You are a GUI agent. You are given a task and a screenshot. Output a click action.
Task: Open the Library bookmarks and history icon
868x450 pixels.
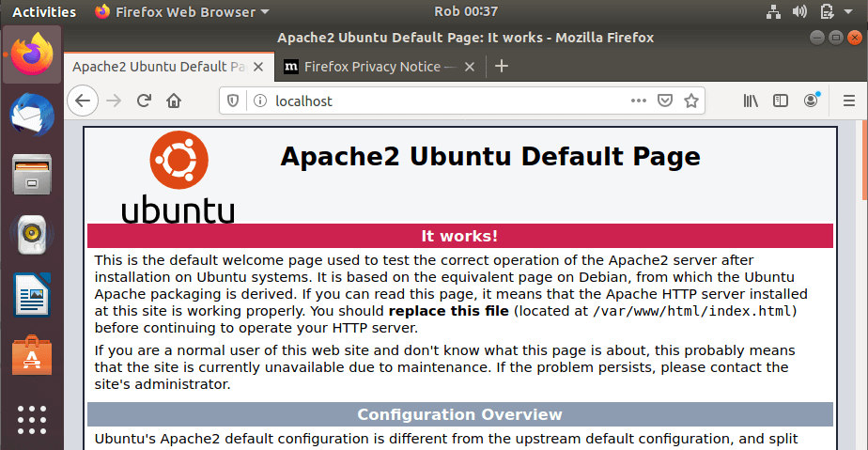tap(751, 101)
